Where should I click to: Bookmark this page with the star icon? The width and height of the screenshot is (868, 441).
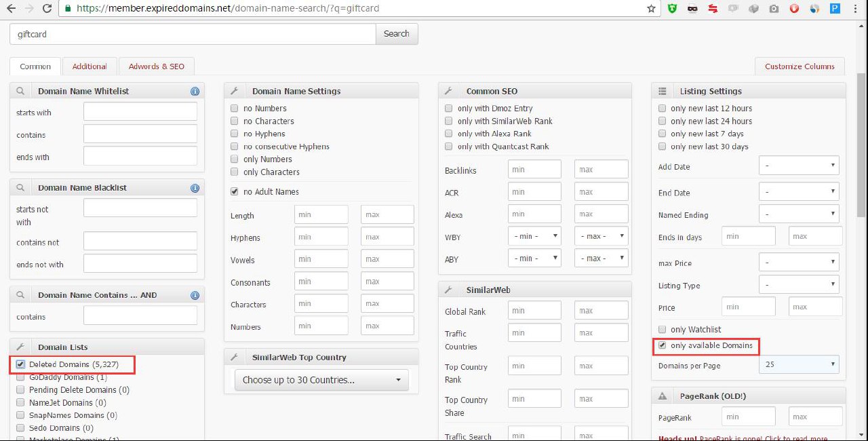coord(651,9)
